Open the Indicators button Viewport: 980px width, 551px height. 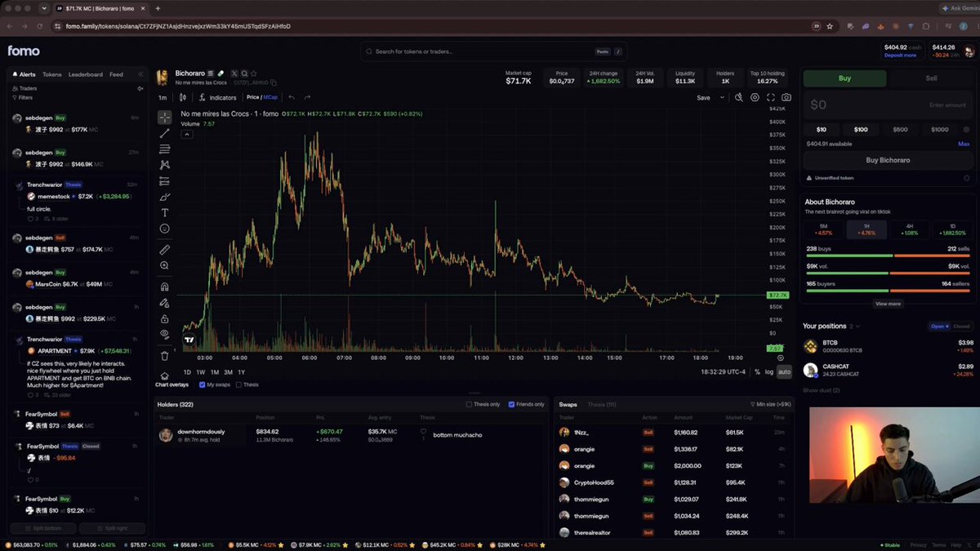click(217, 97)
